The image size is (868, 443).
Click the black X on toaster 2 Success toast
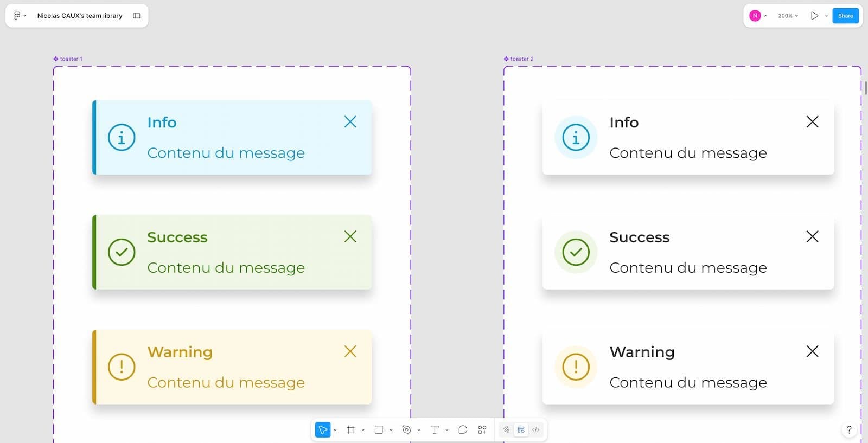(812, 236)
